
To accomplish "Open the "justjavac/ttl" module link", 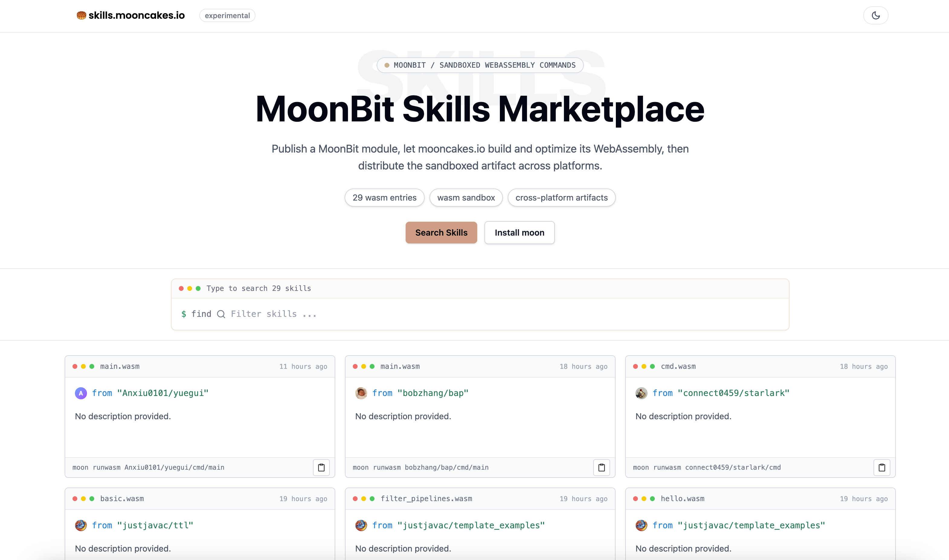I will coord(155,525).
